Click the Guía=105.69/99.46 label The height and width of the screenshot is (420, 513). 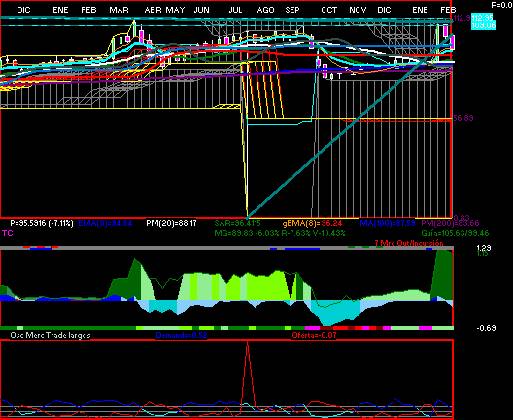(x=455, y=233)
